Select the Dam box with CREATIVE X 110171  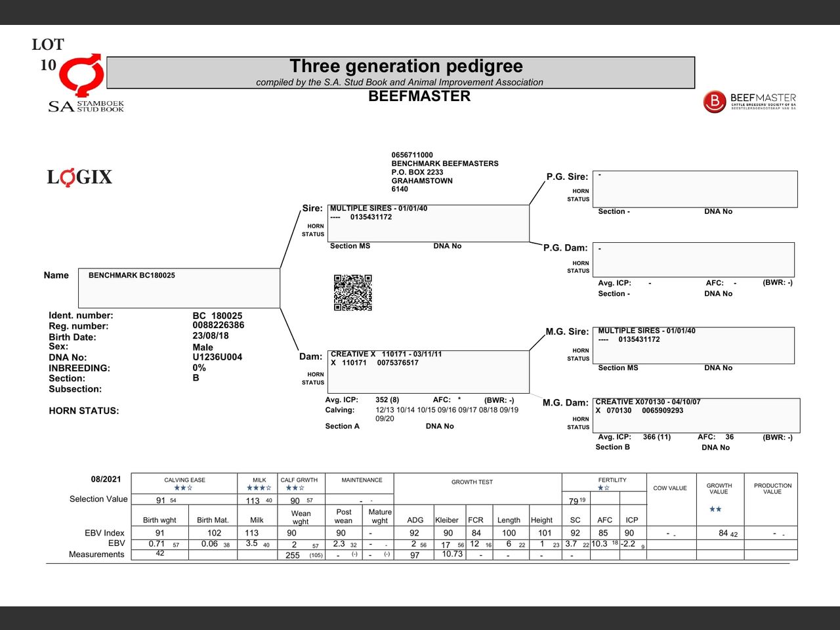tap(429, 371)
